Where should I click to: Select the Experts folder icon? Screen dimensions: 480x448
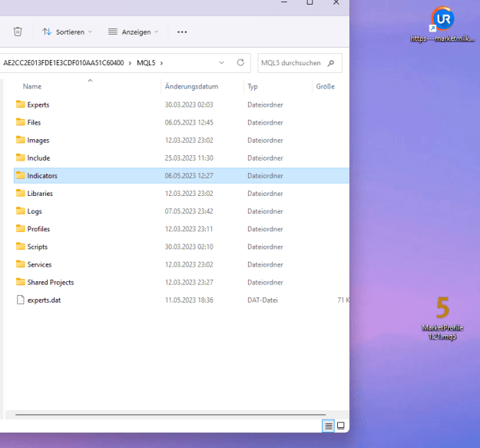tap(21, 104)
